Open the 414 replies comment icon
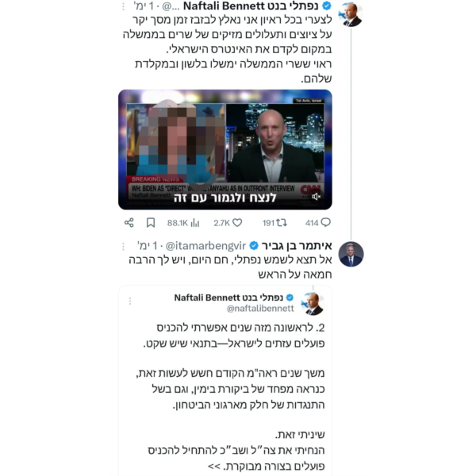476x476 pixels. pyautogui.click(x=326, y=222)
